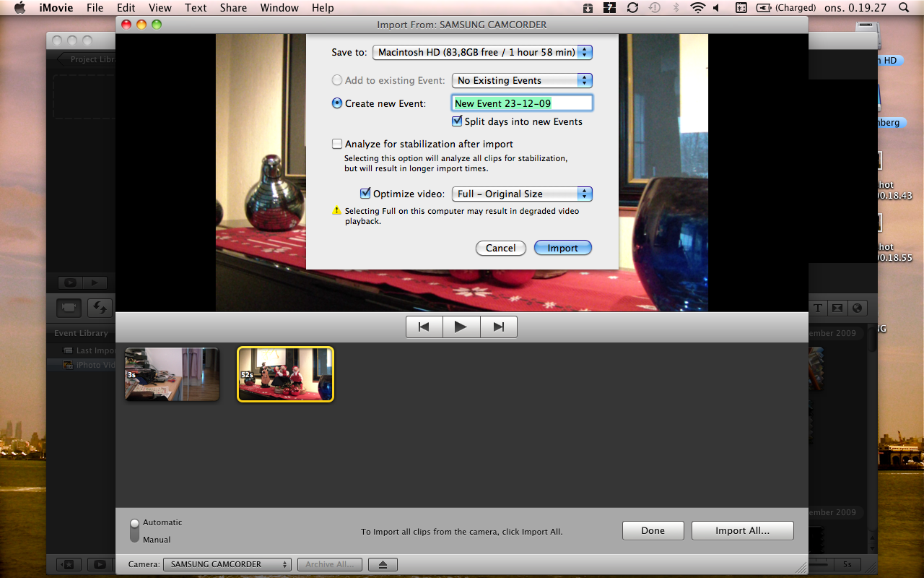Click the star favorites button in bottom bar
Screen dimensions: 924x578
pyautogui.click(x=67, y=564)
